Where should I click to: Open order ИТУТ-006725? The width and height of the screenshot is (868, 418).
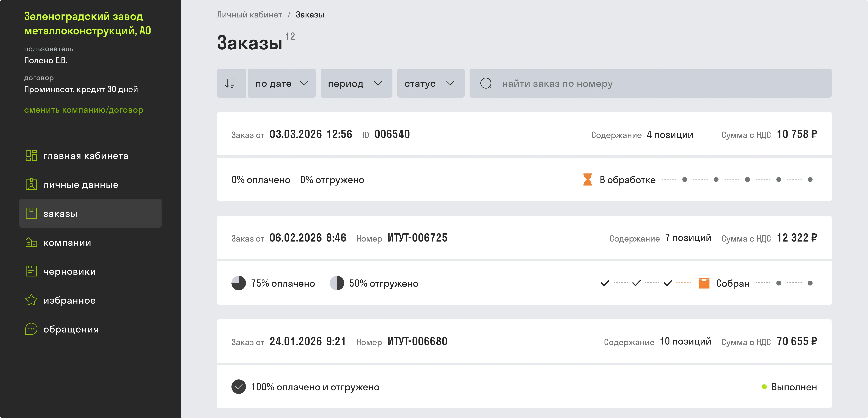[417, 238]
